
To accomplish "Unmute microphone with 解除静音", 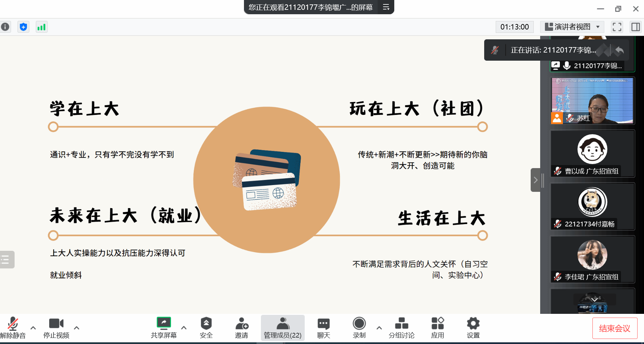I will (x=13, y=328).
